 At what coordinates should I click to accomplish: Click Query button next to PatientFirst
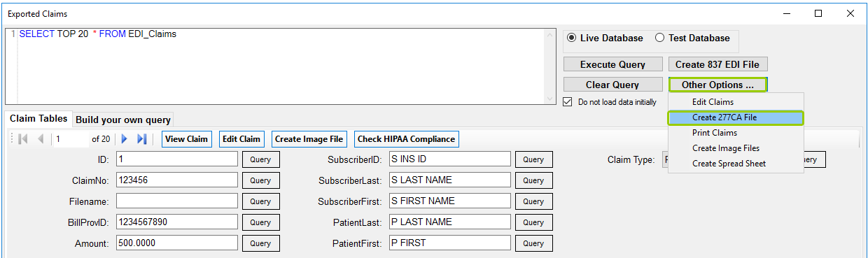[x=533, y=243]
